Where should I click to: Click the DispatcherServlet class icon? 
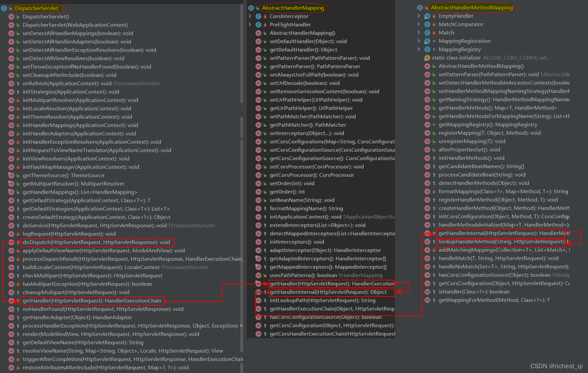tap(4, 8)
